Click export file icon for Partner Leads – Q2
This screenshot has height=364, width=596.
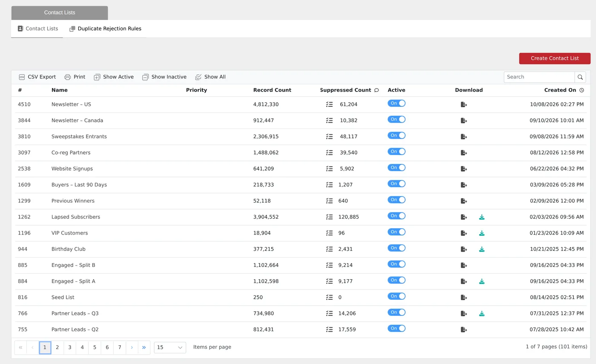[x=464, y=330]
